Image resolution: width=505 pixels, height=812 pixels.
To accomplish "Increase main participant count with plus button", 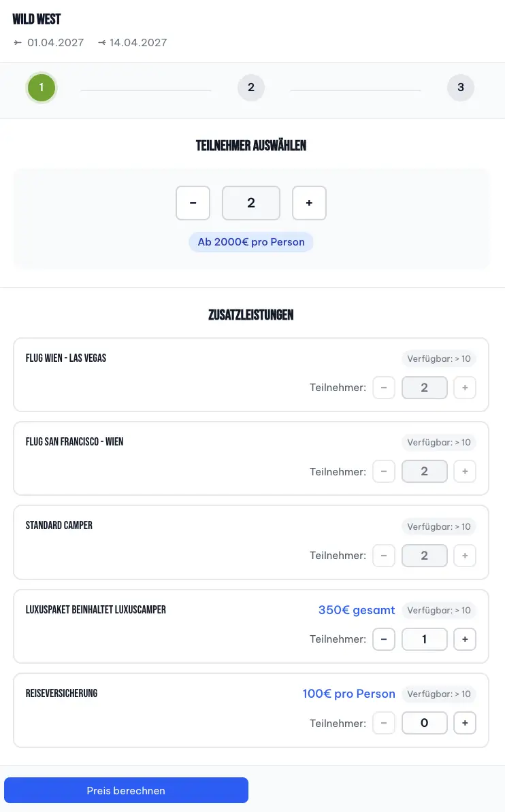I will click(309, 203).
